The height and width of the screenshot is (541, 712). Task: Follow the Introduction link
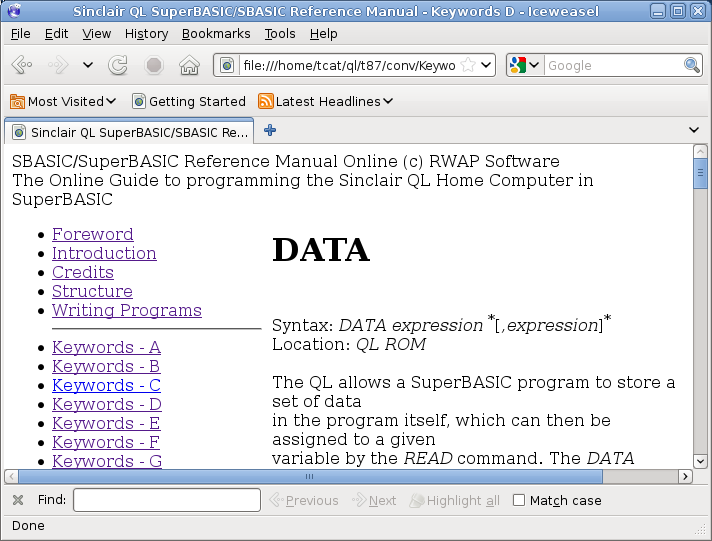(104, 253)
